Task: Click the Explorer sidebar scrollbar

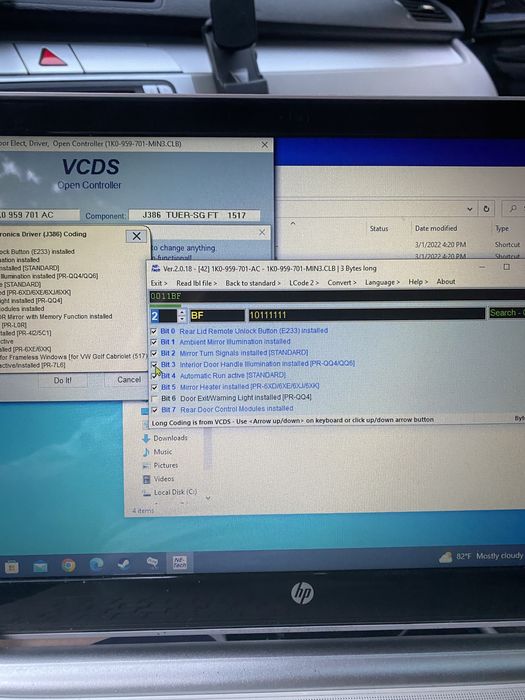Action: click(x=208, y=449)
